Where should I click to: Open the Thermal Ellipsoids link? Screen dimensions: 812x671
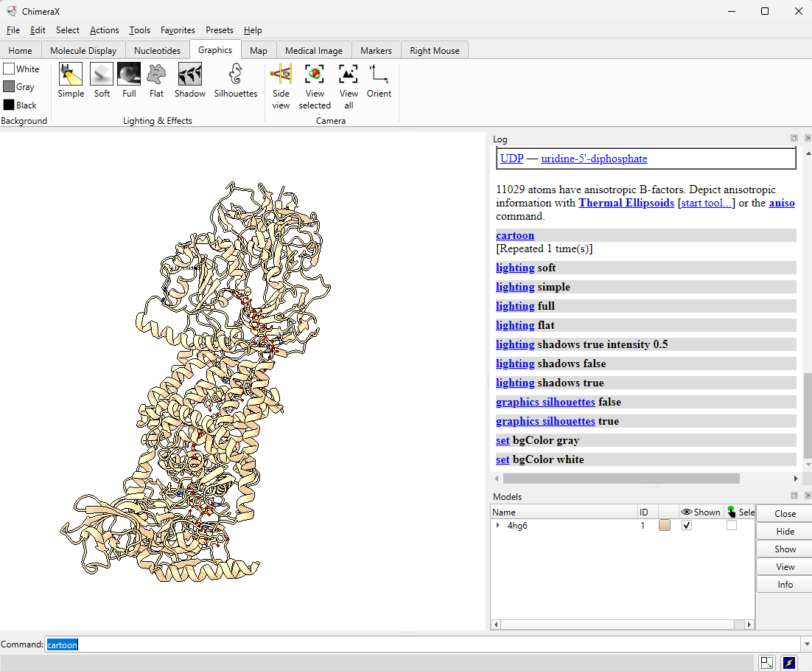[626, 203]
